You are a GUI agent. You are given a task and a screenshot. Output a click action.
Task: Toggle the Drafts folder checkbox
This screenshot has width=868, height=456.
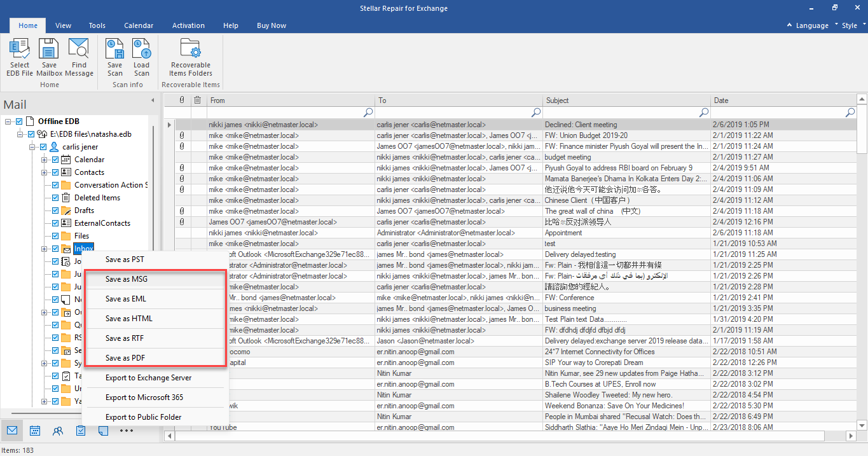point(55,211)
